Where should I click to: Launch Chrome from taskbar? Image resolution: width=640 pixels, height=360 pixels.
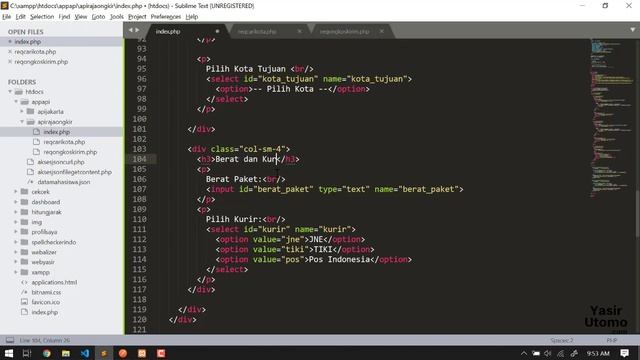[47, 353]
